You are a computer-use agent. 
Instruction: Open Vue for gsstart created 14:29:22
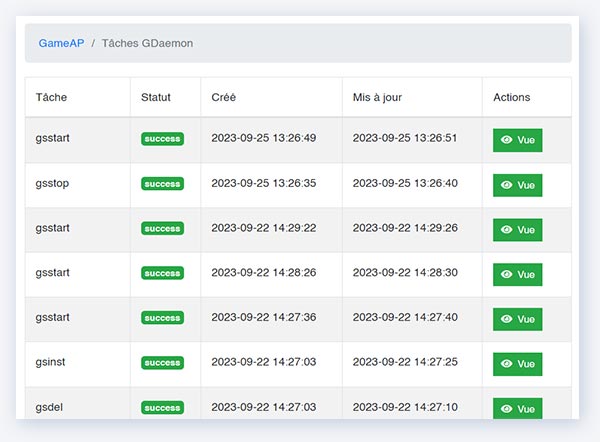pos(517,230)
